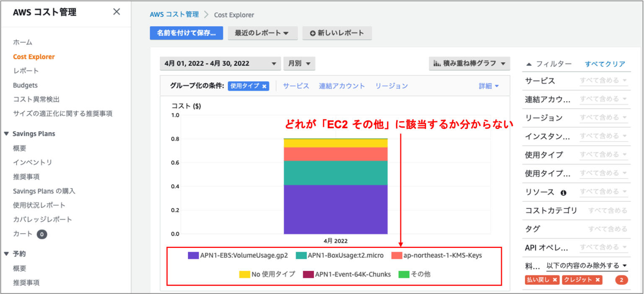
Task: Remove the 払い戻し filter tag
Action: pyautogui.click(x=555, y=280)
